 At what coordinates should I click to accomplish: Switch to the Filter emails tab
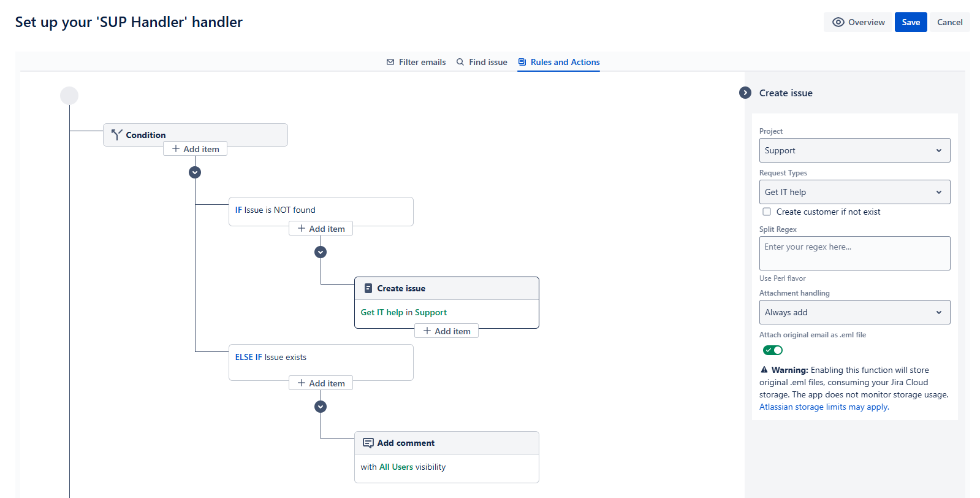tap(416, 62)
